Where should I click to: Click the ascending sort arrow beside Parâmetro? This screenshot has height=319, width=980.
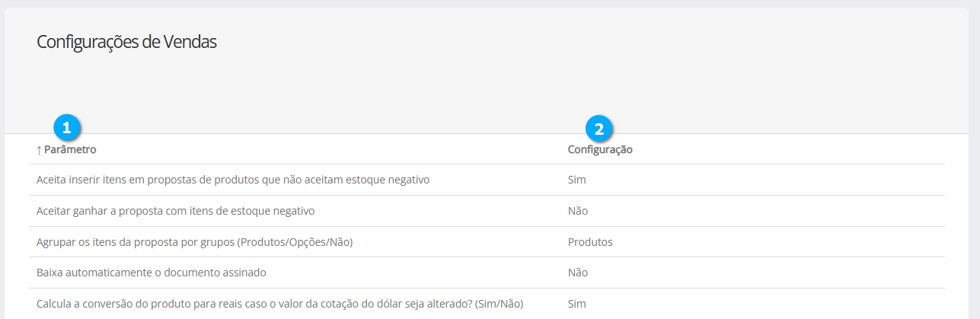point(39,150)
